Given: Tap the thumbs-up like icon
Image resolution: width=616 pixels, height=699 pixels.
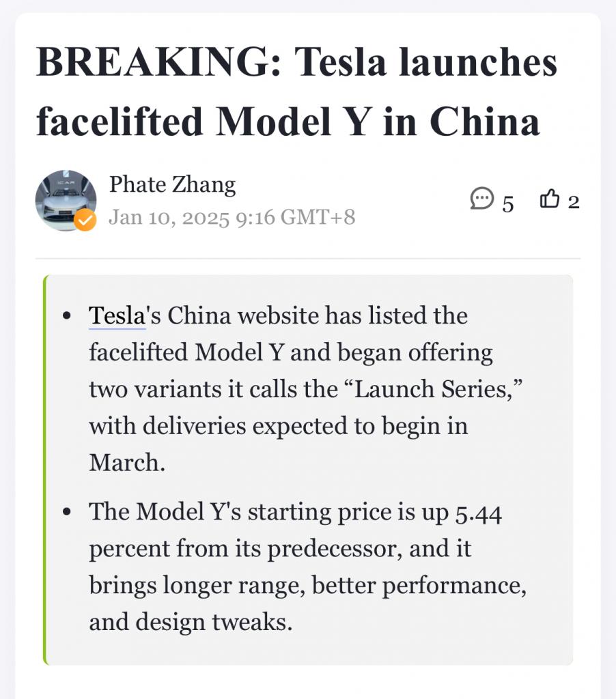Looking at the screenshot, I should coord(550,199).
